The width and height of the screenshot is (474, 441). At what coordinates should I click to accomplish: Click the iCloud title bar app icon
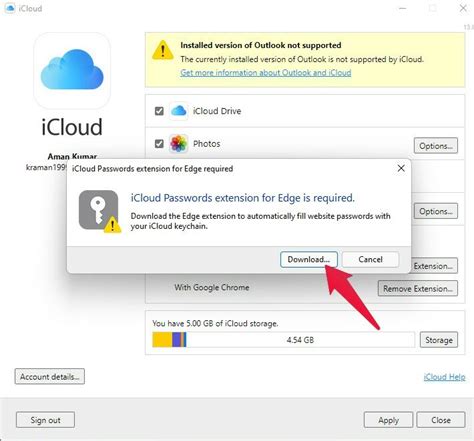pos(10,8)
